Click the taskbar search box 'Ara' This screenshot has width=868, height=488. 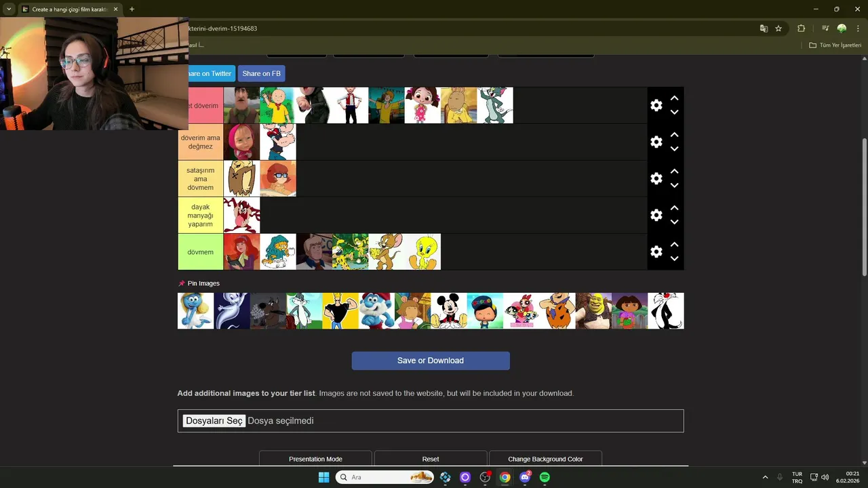coord(385,477)
